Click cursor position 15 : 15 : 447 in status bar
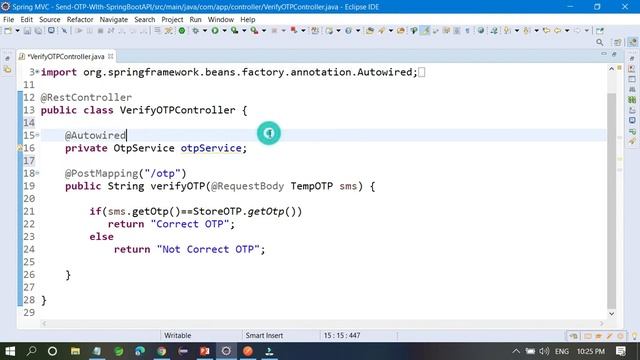Viewport: 640px width, 360px height. [342, 336]
